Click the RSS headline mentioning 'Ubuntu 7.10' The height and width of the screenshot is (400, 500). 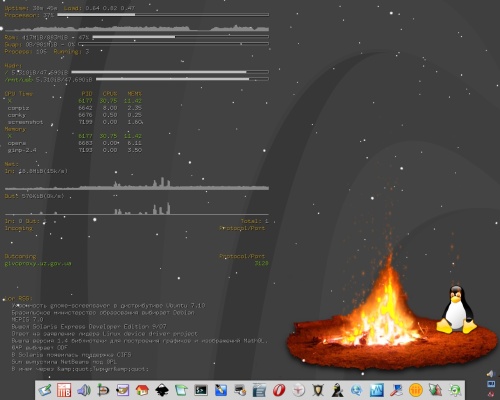pos(108,305)
